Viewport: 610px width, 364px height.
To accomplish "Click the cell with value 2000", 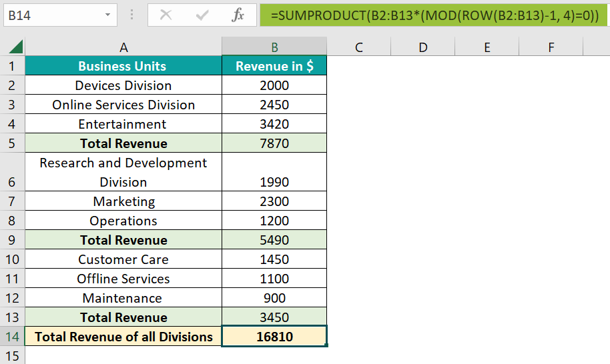I will point(274,85).
